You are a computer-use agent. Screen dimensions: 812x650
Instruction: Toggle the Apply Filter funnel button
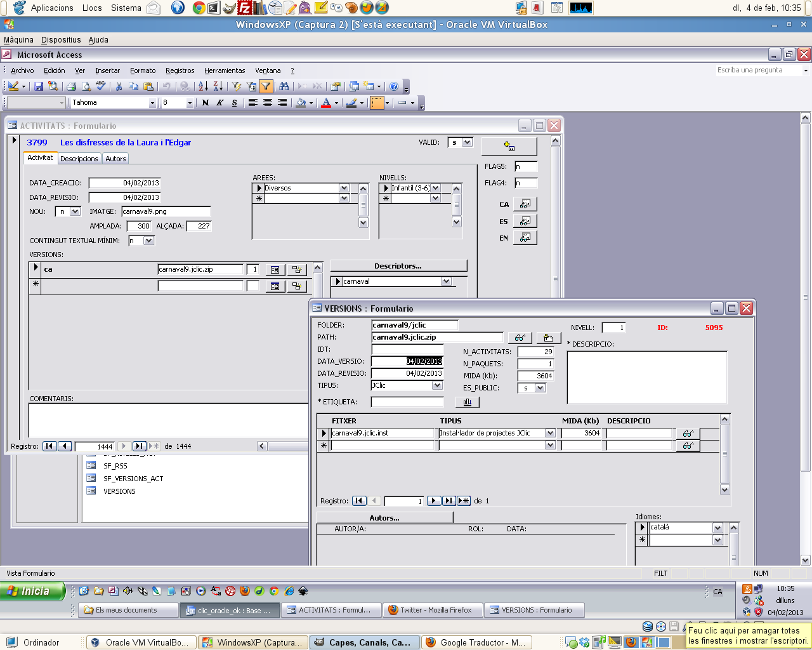(266, 86)
